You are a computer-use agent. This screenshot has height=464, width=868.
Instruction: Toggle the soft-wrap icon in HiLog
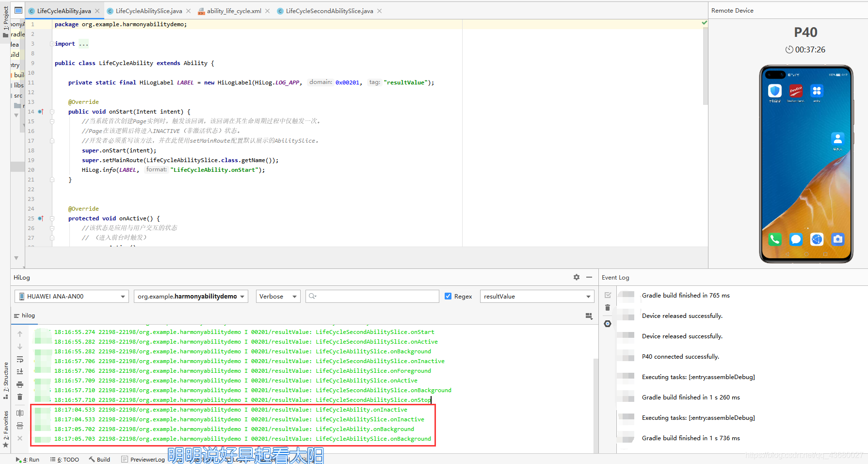click(20, 359)
